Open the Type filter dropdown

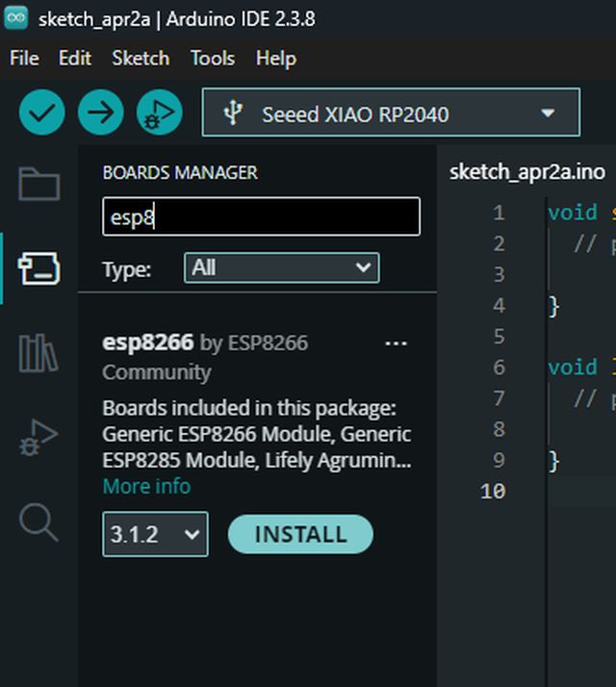click(x=281, y=267)
